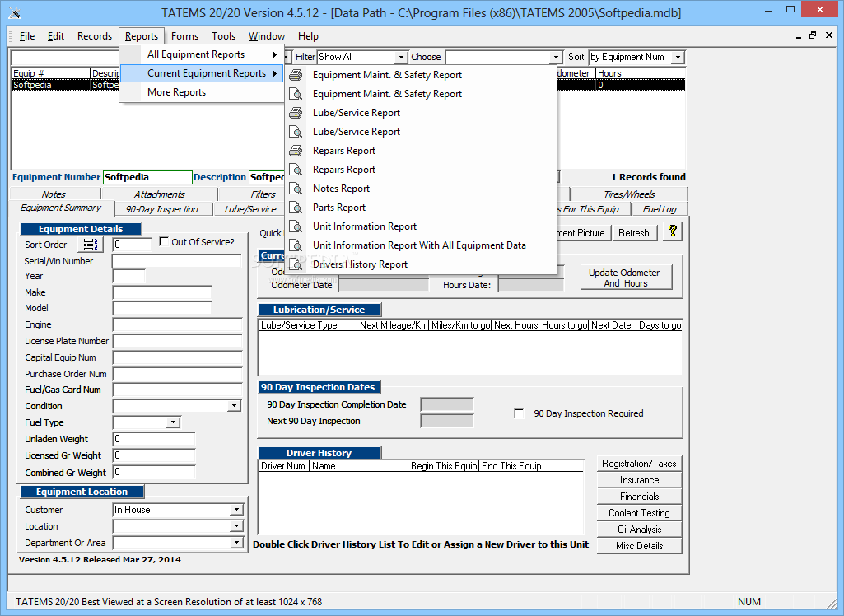Click the Hours column header in equipment list
This screenshot has height=616, width=844.
point(641,73)
